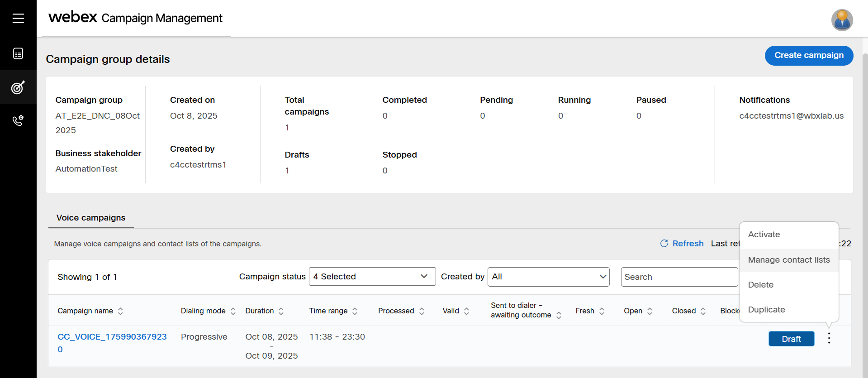868x384 pixels.
Task: Click the 11:38 - 23:30 time range cell
Action: pyautogui.click(x=337, y=337)
